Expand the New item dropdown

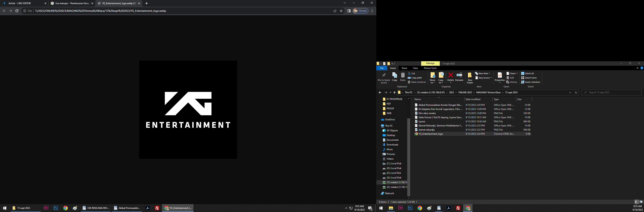click(x=483, y=73)
